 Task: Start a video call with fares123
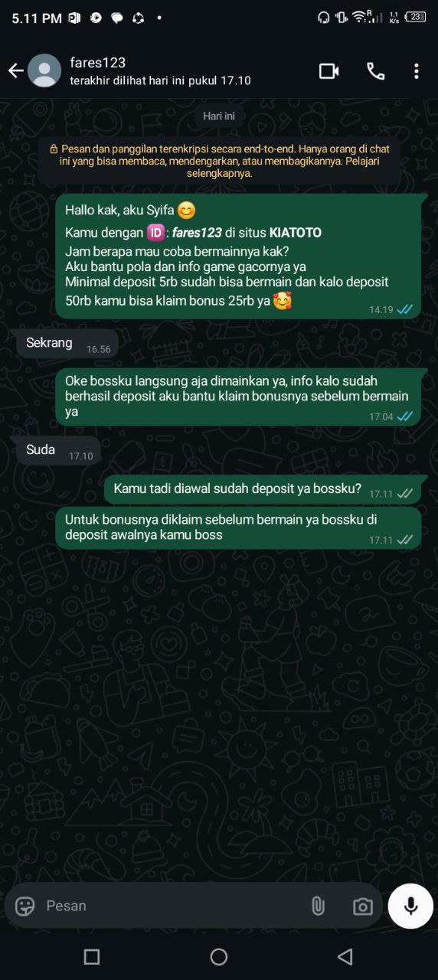[x=329, y=71]
